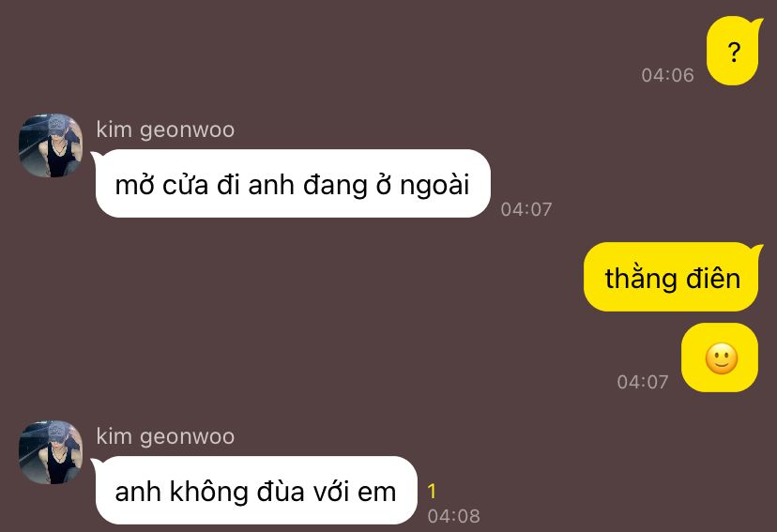The width and height of the screenshot is (777, 532).
Task: Tap the first kim geonwoo profile picture
Action: coord(51,145)
